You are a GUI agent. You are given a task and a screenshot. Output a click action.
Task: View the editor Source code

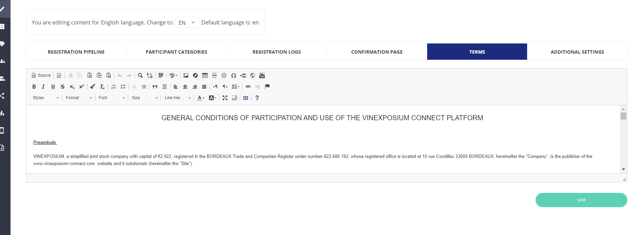click(41, 75)
